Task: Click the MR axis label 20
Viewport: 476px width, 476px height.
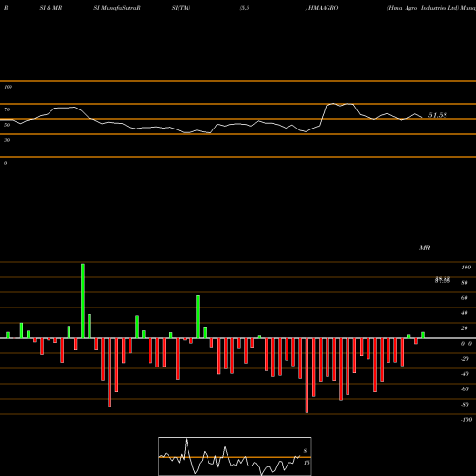Action: click(x=465, y=328)
